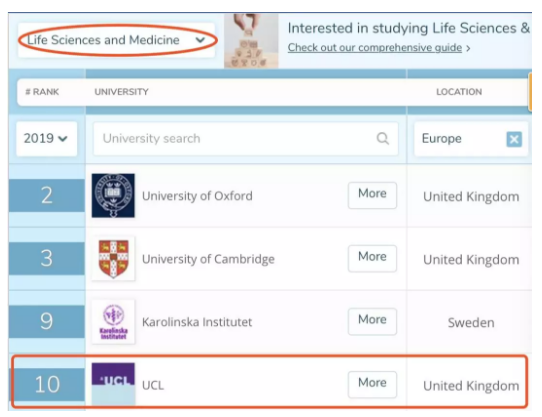Click the LOCATION column header
The width and height of the screenshot is (542, 417).
[459, 92]
